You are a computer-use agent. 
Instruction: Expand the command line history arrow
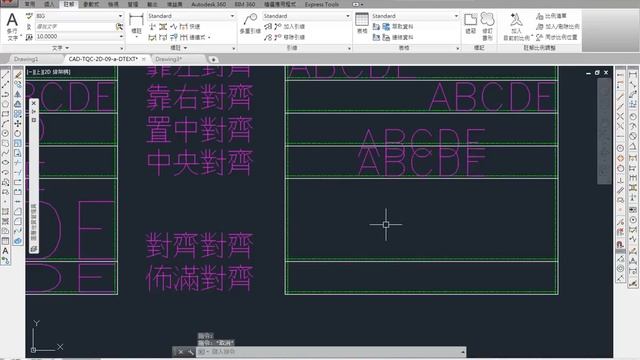coord(462,351)
